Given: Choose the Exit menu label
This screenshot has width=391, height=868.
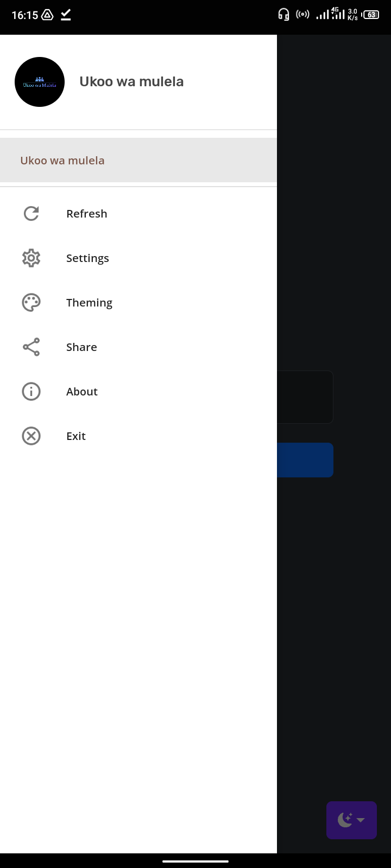Looking at the screenshot, I should click(76, 436).
